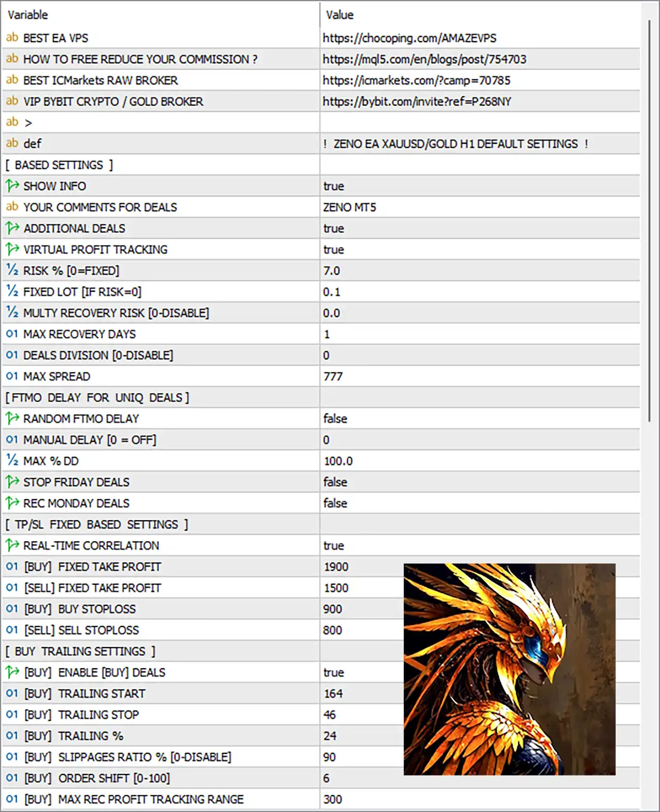This screenshot has width=660, height=812.
Task: Click the string type icon beside BEST EA VPS
Action: [x=12, y=38]
